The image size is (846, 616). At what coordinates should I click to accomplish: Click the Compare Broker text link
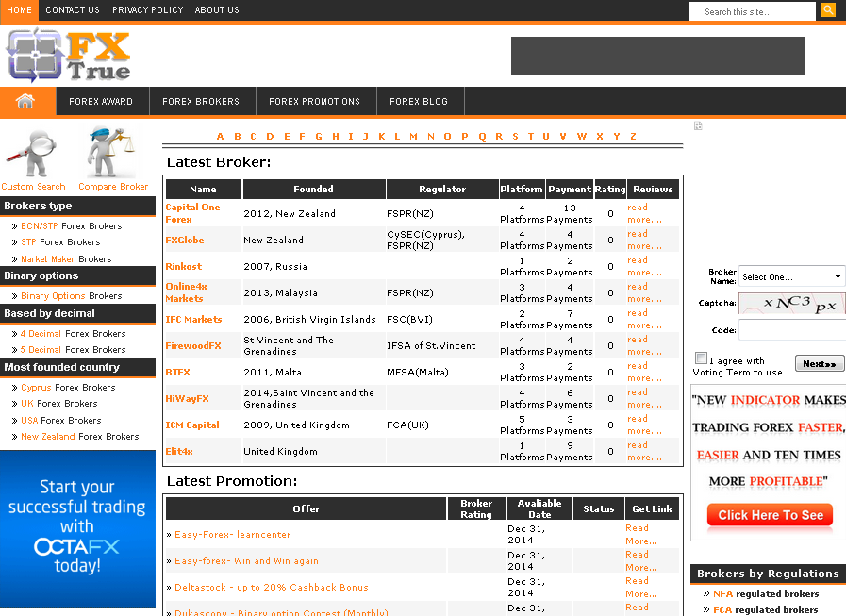click(x=113, y=186)
